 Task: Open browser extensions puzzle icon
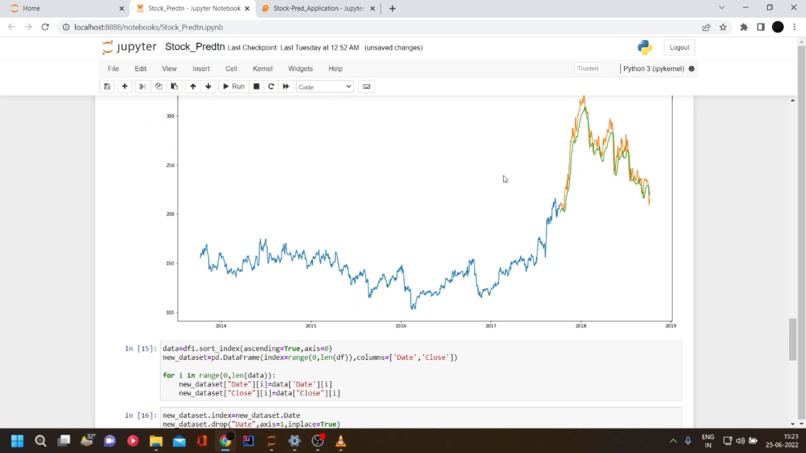[743, 27]
